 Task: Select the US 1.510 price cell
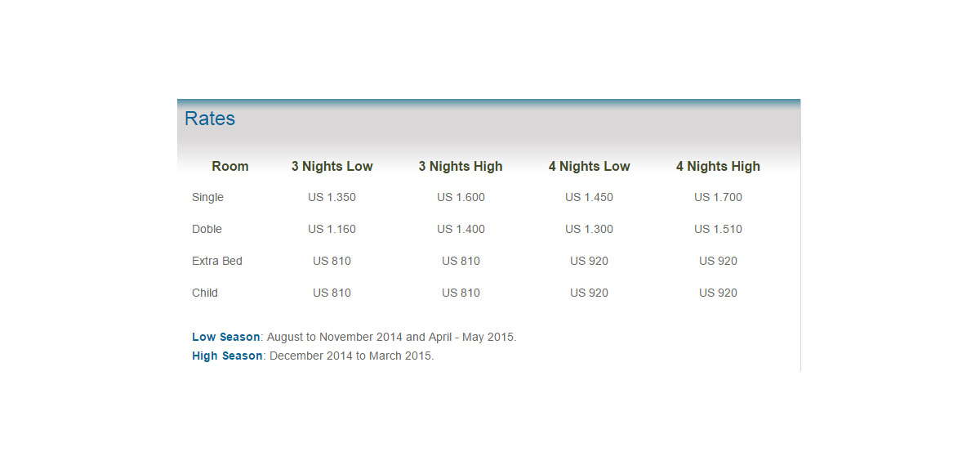coord(718,229)
